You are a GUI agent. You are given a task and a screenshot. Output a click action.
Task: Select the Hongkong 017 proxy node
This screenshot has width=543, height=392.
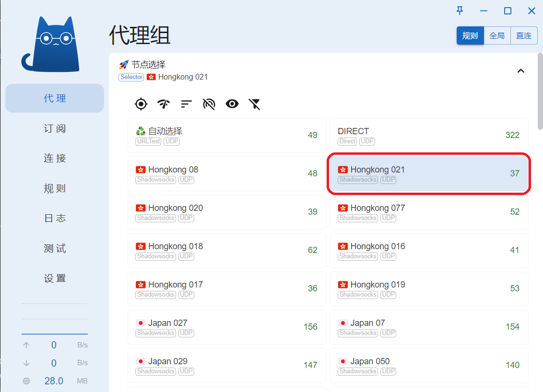click(x=226, y=288)
